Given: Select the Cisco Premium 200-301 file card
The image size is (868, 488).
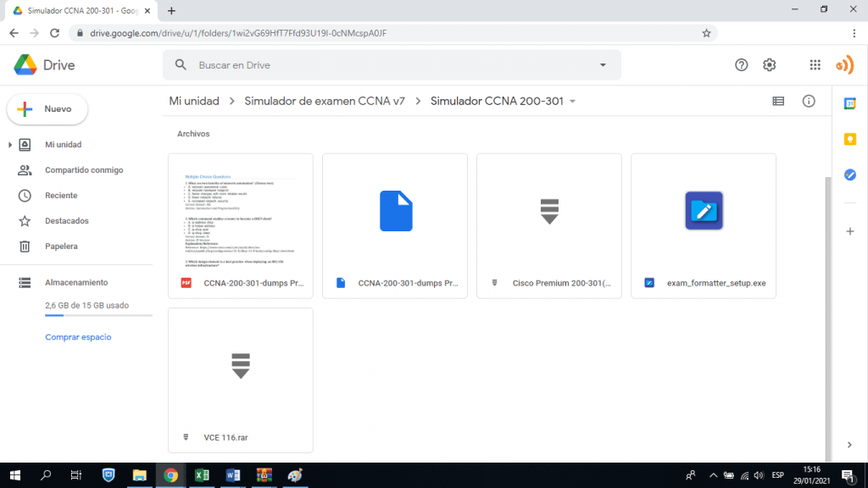Looking at the screenshot, I should tap(549, 225).
